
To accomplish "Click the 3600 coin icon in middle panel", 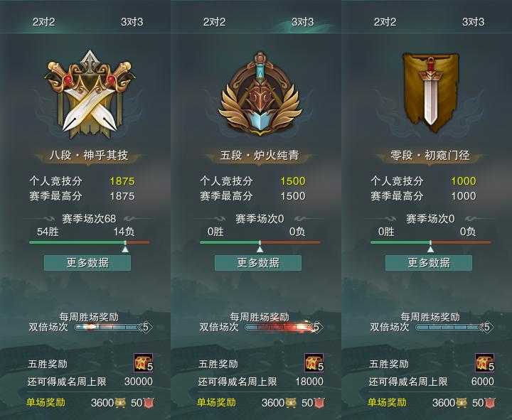I will click(291, 403).
